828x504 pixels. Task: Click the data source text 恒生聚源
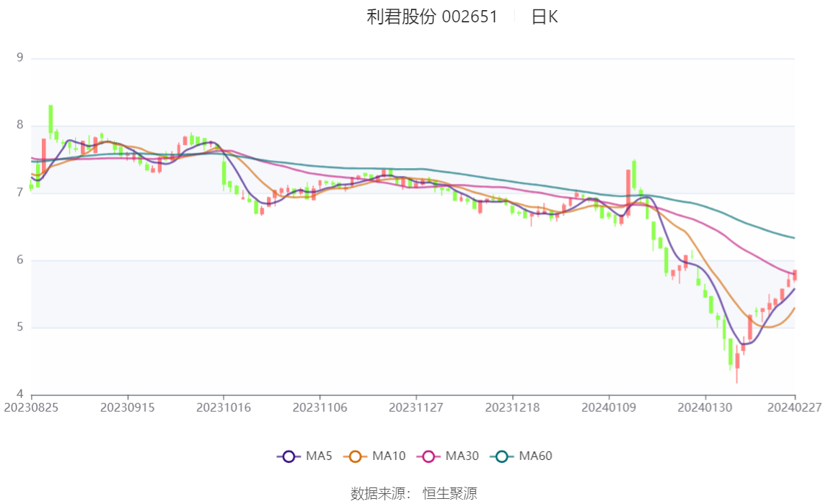coord(449,493)
